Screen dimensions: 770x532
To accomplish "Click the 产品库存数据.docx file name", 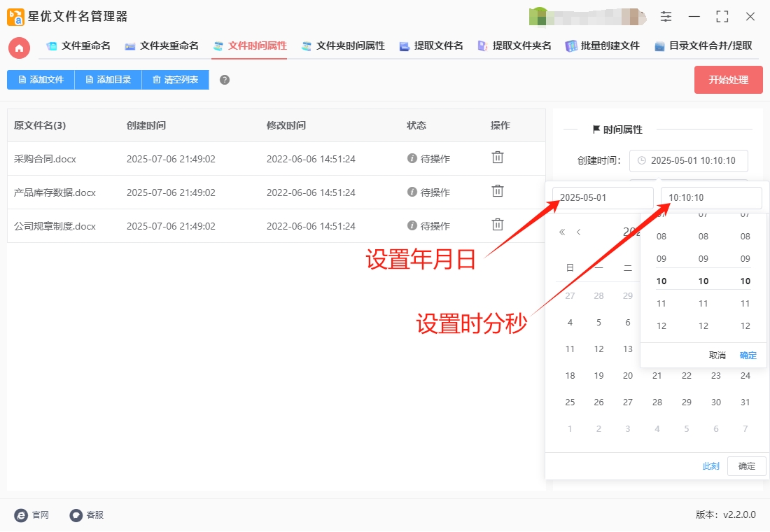I will (x=55, y=192).
